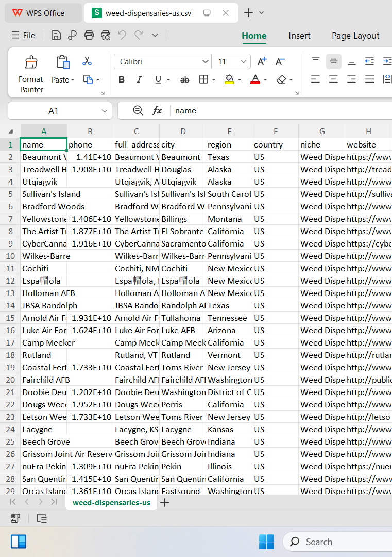Click the red font color swatch
Viewport: 392px width, 557px height.
click(x=255, y=79)
